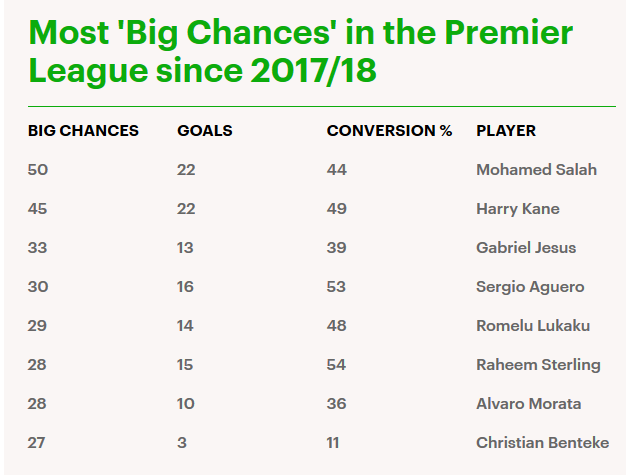Click Sterling's 54 conversion percentage cell
The height and width of the screenshot is (475, 626).
tap(336, 365)
